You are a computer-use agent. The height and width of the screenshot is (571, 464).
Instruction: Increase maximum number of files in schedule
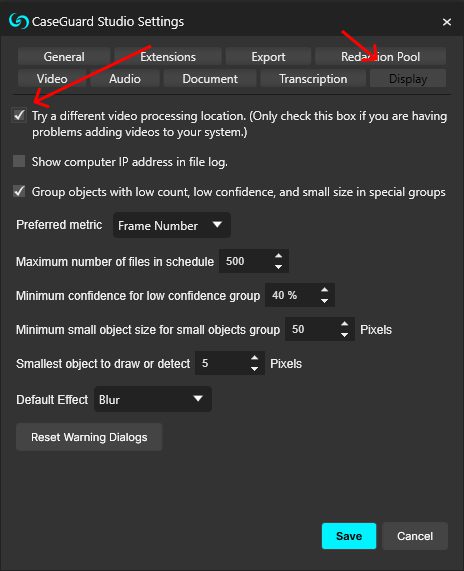278,256
